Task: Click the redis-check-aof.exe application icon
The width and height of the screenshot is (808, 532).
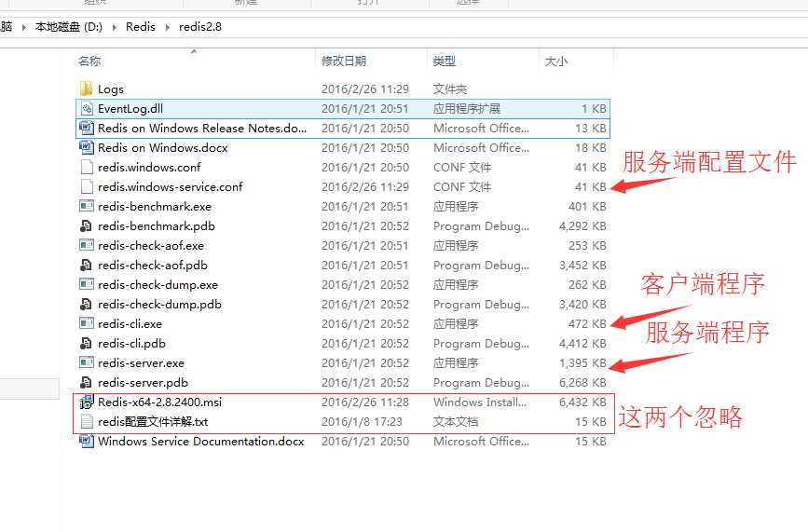Action: pos(87,245)
